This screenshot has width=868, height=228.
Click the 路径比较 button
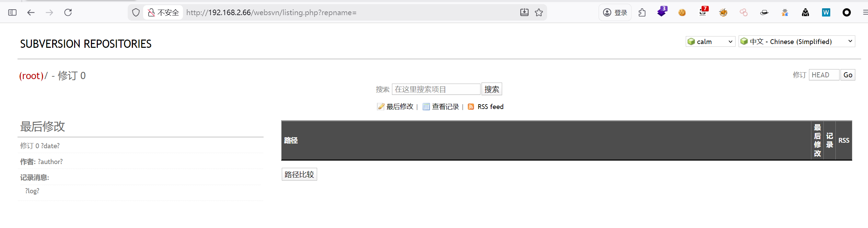click(299, 174)
